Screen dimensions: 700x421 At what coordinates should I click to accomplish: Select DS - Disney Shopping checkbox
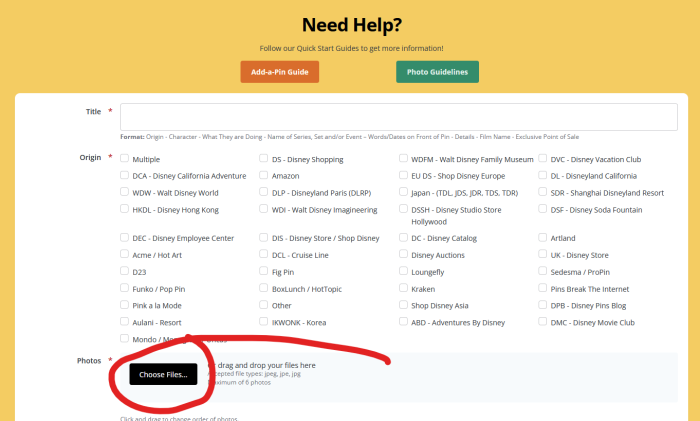(264, 159)
